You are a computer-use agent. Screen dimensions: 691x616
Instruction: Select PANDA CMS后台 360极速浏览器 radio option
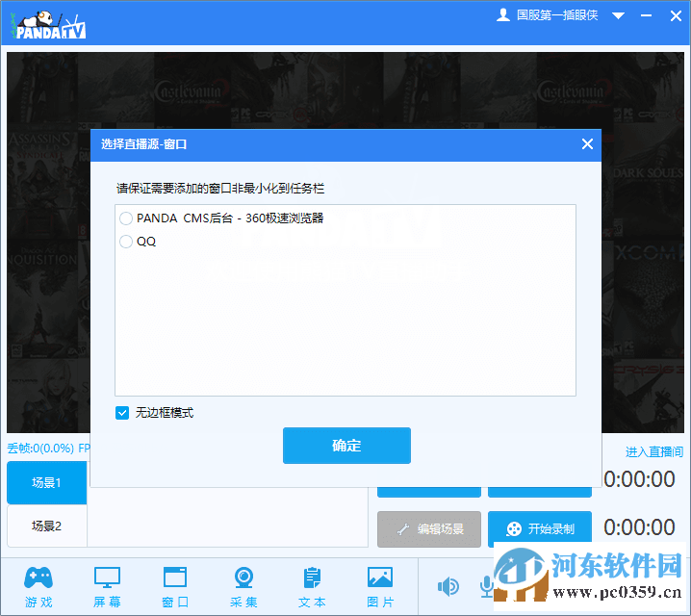126,218
